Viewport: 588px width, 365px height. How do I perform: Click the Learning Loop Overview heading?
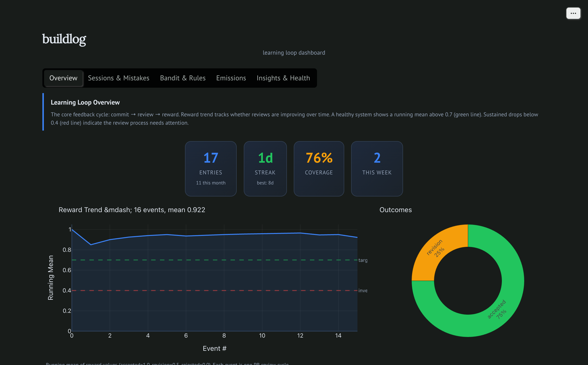tap(85, 102)
